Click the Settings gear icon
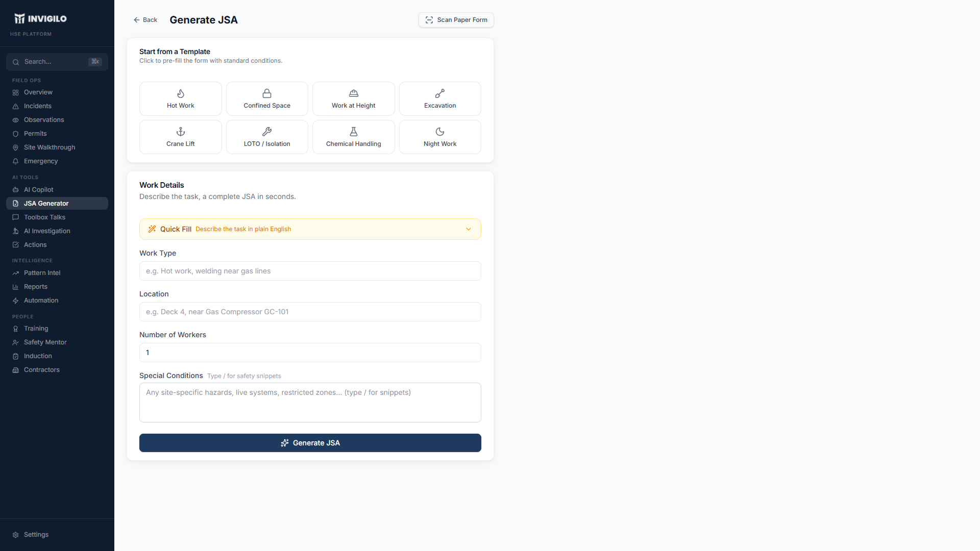 click(x=16, y=535)
